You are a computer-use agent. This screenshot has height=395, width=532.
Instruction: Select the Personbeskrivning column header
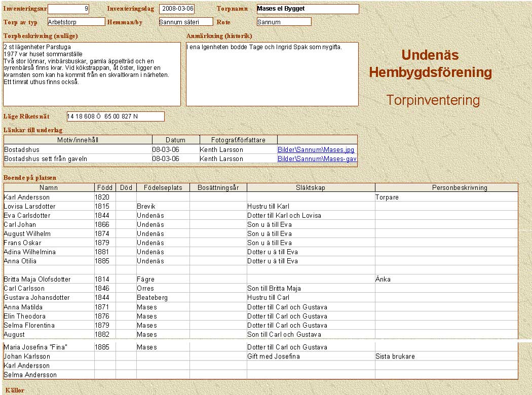[446, 187]
